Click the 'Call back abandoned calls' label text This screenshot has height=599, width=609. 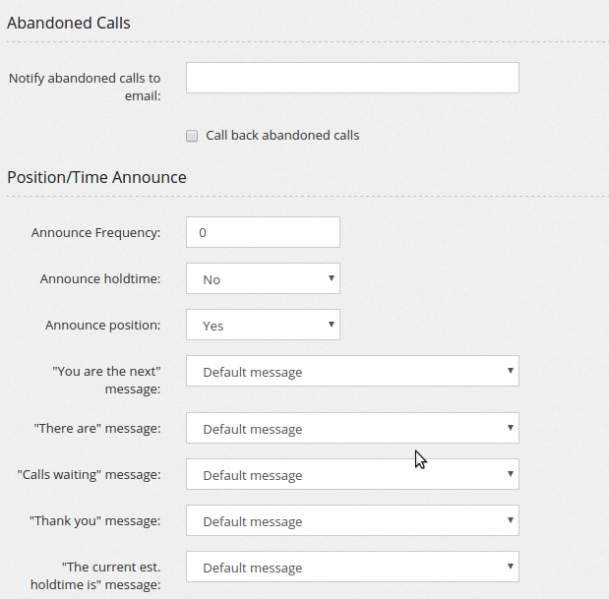coord(282,136)
